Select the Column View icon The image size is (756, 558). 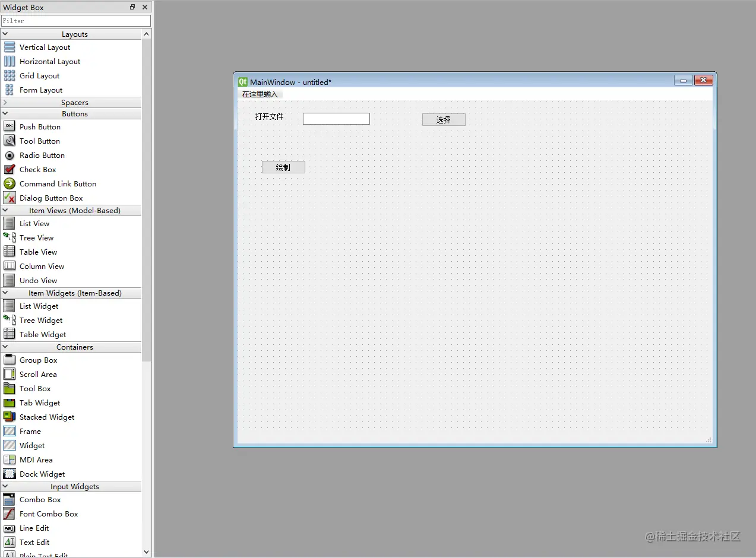[x=10, y=267]
